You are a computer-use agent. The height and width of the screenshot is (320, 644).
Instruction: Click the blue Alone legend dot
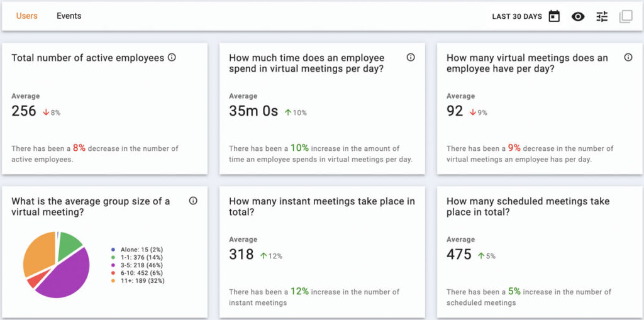pyautogui.click(x=113, y=250)
